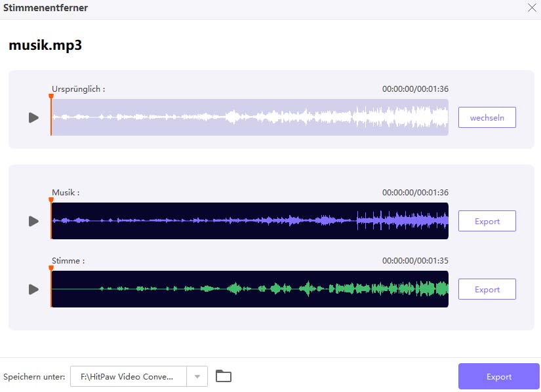Expand the Speichern unter path dropdown

[197, 376]
